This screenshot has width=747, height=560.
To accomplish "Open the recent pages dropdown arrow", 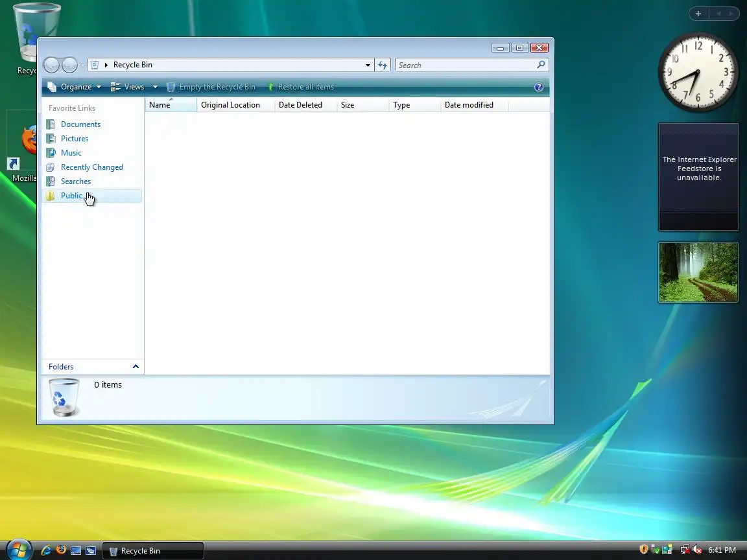I will coord(82,65).
